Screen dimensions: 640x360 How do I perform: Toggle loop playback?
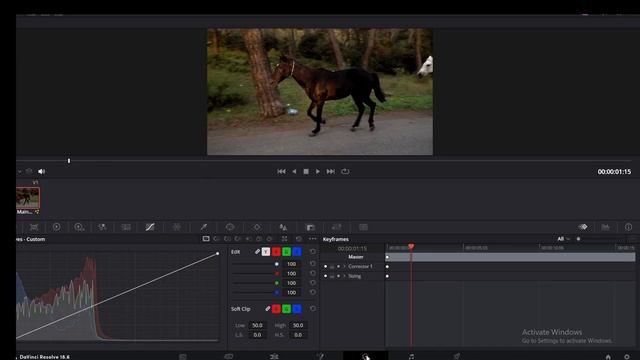pyautogui.click(x=345, y=171)
